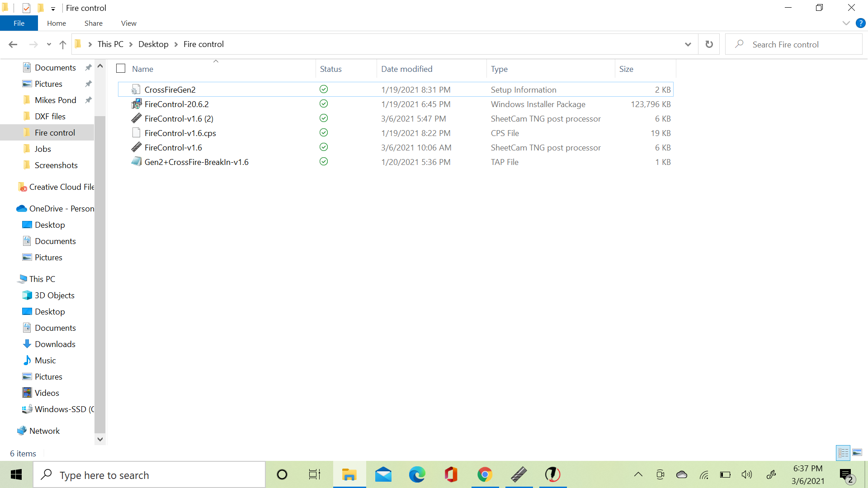Click the CrossFireGen2 sync status icon
This screenshot has width=868, height=488.
point(324,89)
